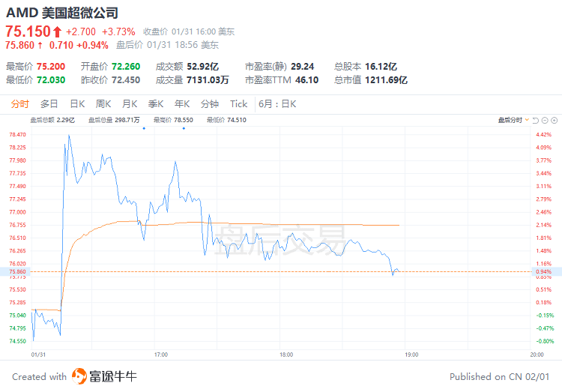The width and height of the screenshot is (562, 392).
Task: Click the 收盘价 01/31 16:00 美东 timestamp
Action: (x=189, y=32)
